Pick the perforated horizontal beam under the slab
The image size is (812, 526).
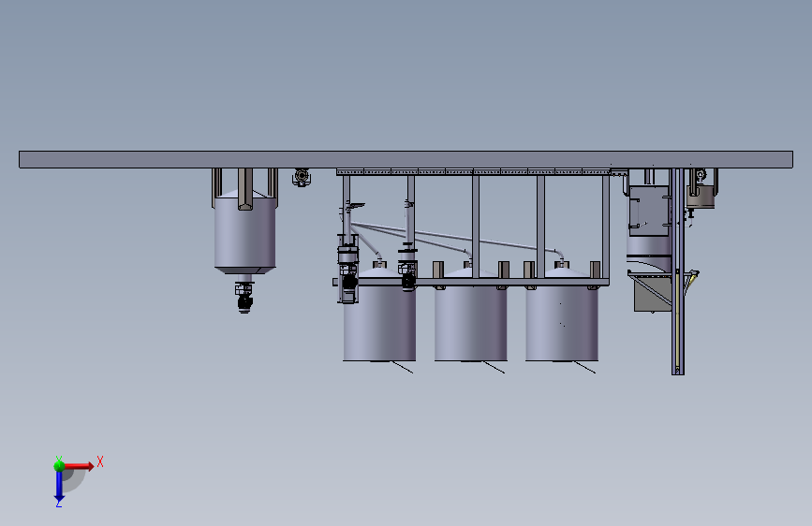tap(473, 172)
